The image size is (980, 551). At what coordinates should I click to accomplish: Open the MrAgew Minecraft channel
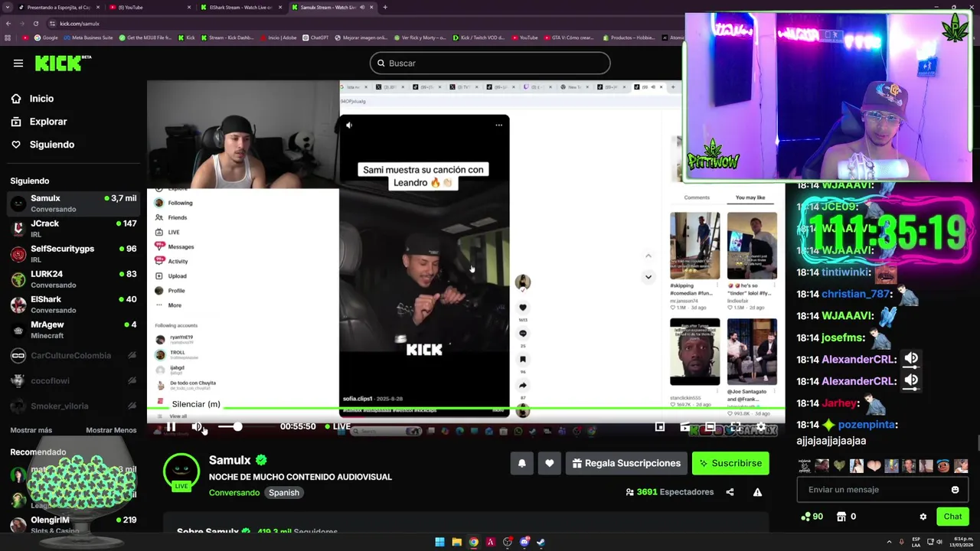[73, 330]
